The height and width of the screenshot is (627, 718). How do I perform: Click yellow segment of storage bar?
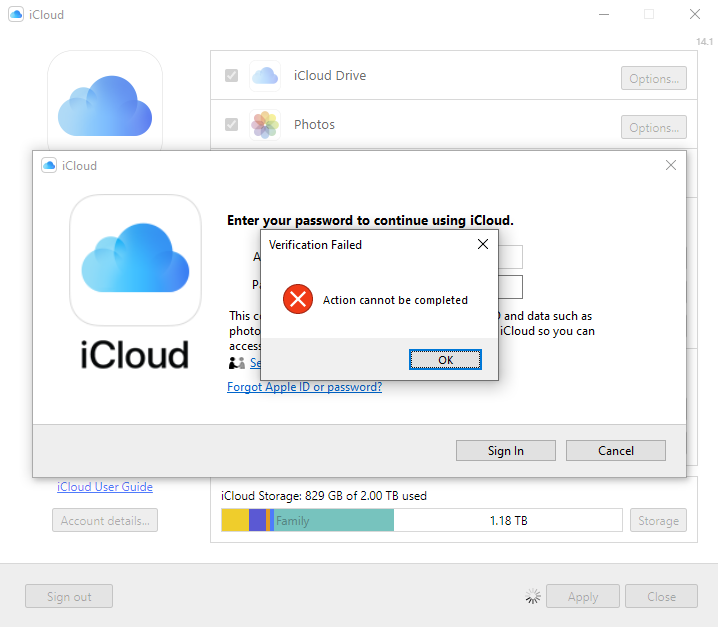(235, 520)
